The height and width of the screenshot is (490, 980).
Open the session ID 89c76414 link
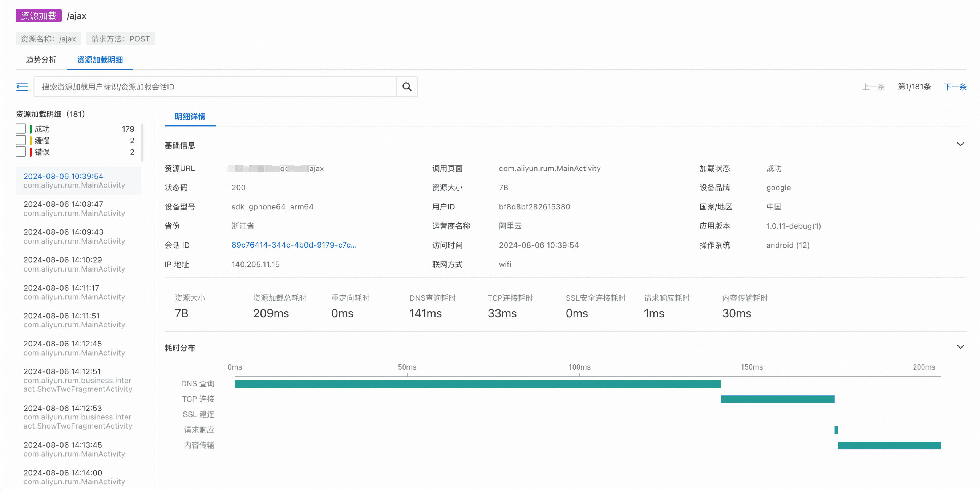[294, 245]
